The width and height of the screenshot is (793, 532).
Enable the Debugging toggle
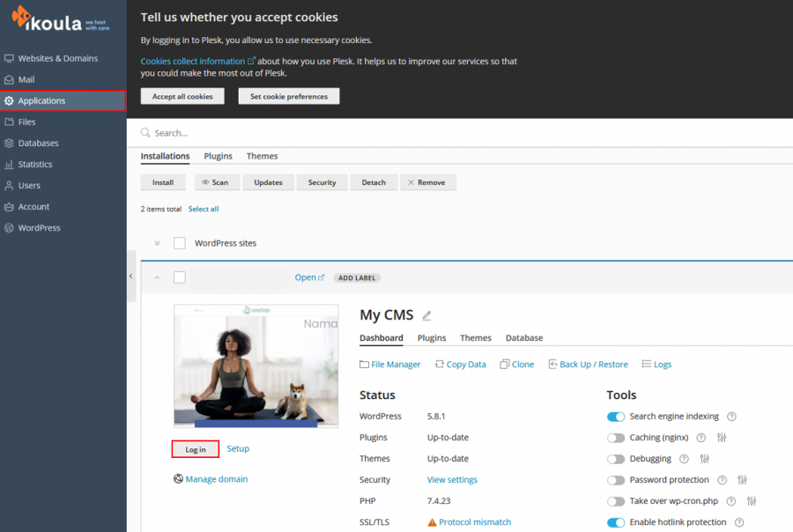(x=616, y=459)
